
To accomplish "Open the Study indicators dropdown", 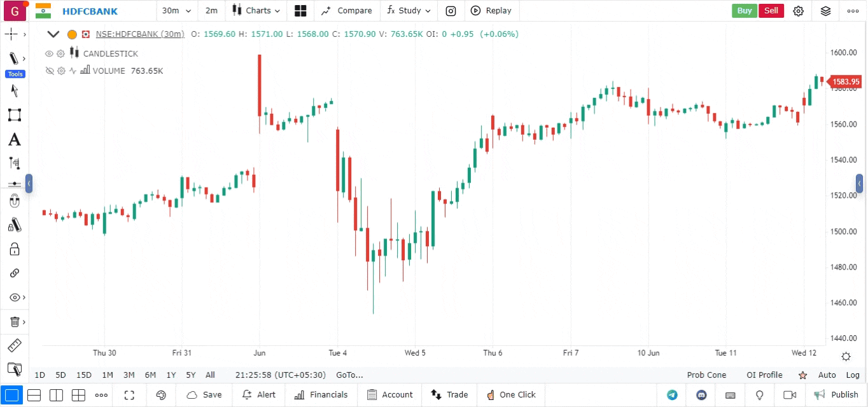I will pyautogui.click(x=409, y=11).
